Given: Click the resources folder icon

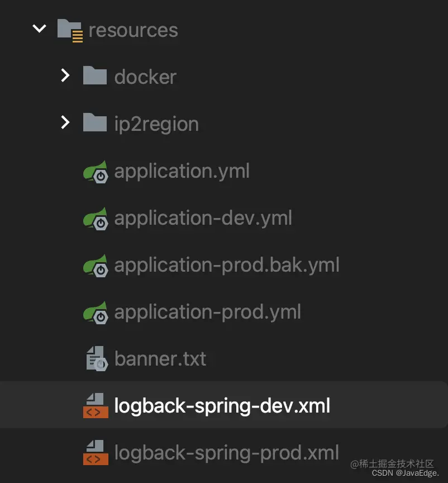Looking at the screenshot, I should (69, 29).
